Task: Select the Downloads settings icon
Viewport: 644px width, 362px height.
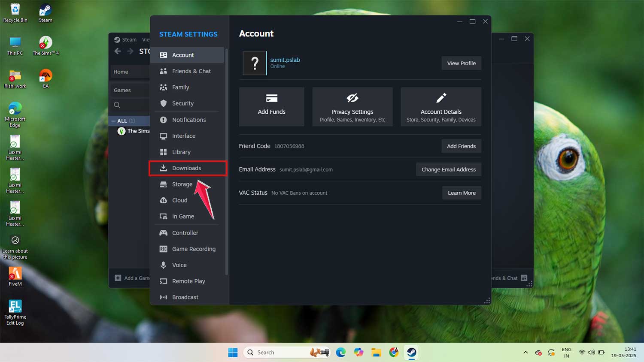Action: tap(163, 168)
